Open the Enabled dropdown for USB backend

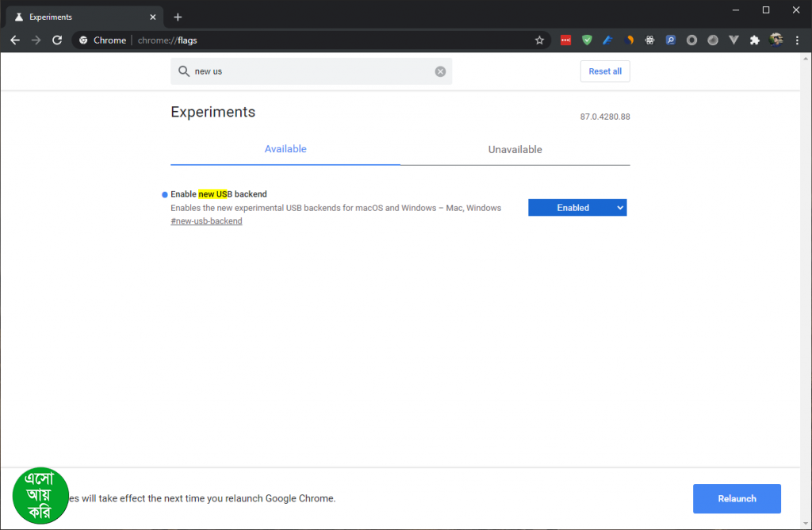coord(577,208)
